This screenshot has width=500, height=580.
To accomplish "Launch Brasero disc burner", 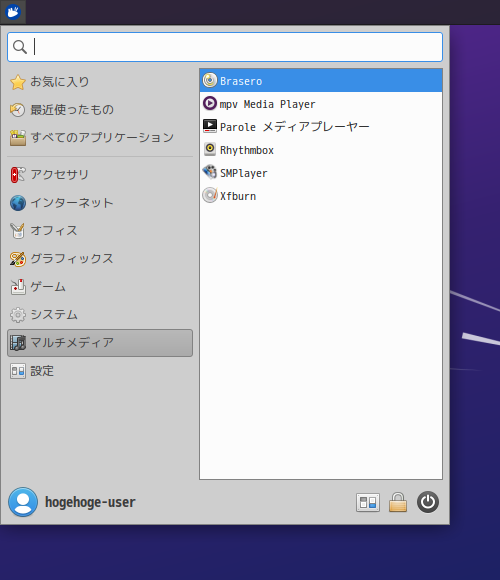I will tap(321, 81).
